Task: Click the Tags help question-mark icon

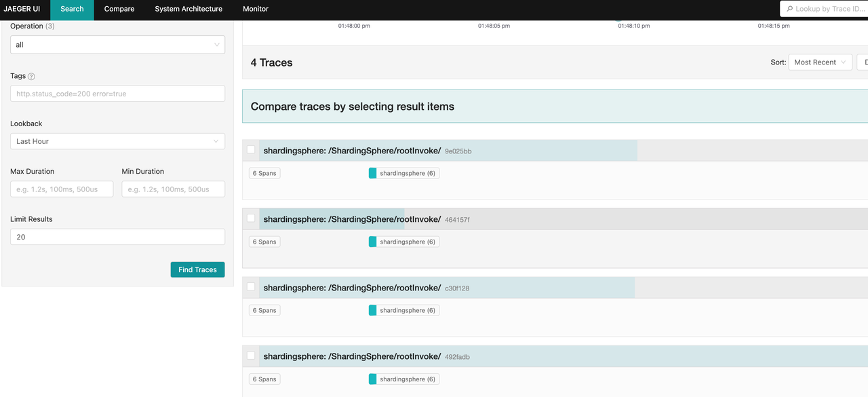Action: pyautogui.click(x=32, y=77)
